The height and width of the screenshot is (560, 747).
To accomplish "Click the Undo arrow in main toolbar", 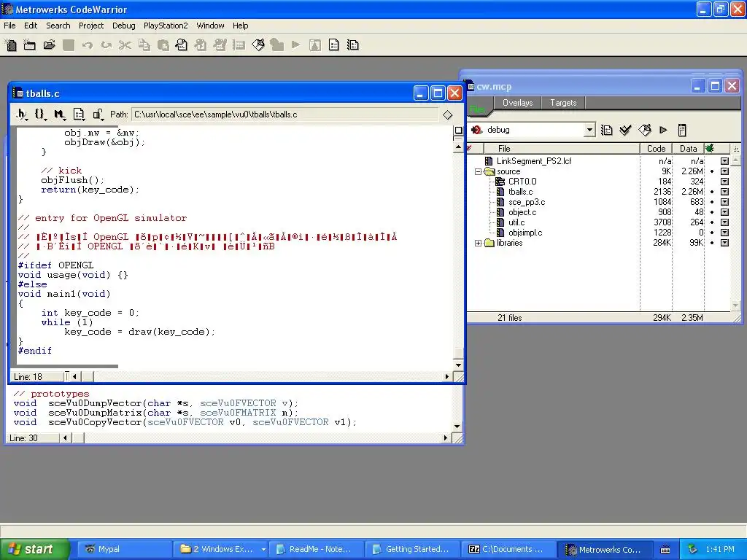I will (x=88, y=45).
